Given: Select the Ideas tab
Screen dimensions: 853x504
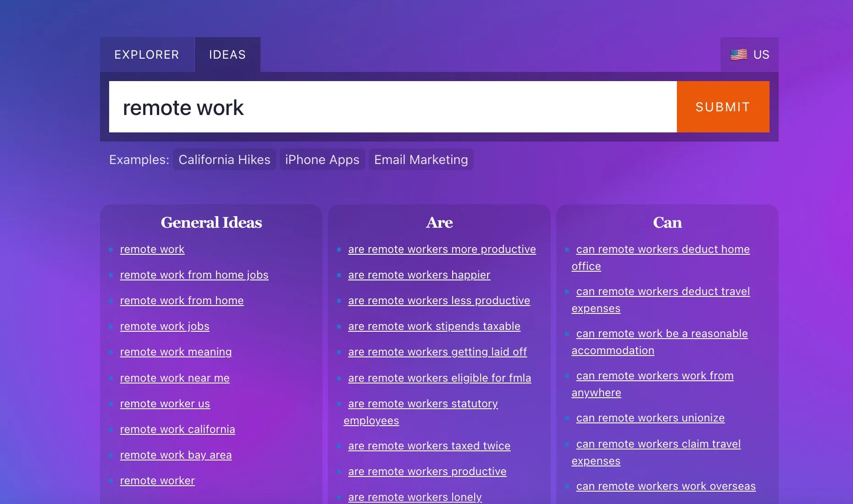Looking at the screenshot, I should (x=227, y=55).
